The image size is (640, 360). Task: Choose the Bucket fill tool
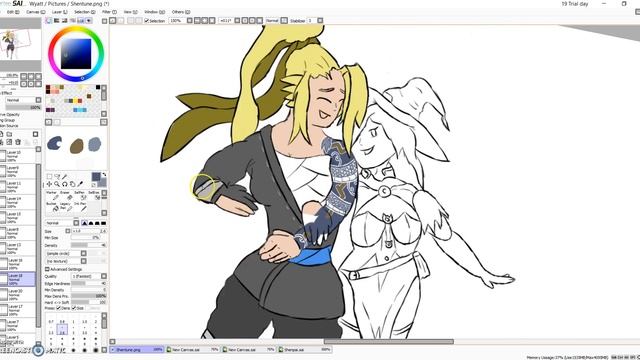pos(52,206)
